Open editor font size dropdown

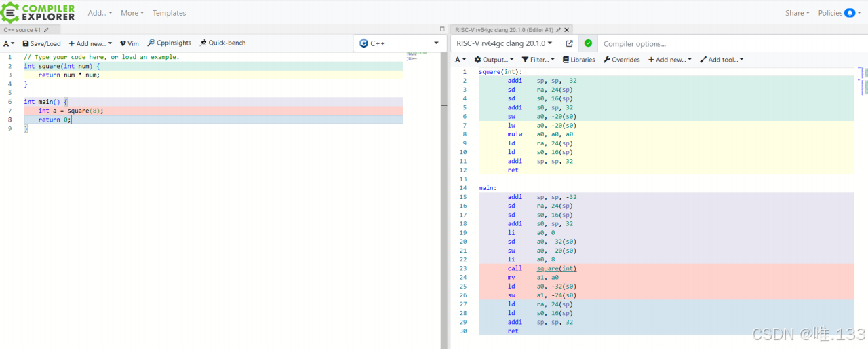[x=9, y=43]
